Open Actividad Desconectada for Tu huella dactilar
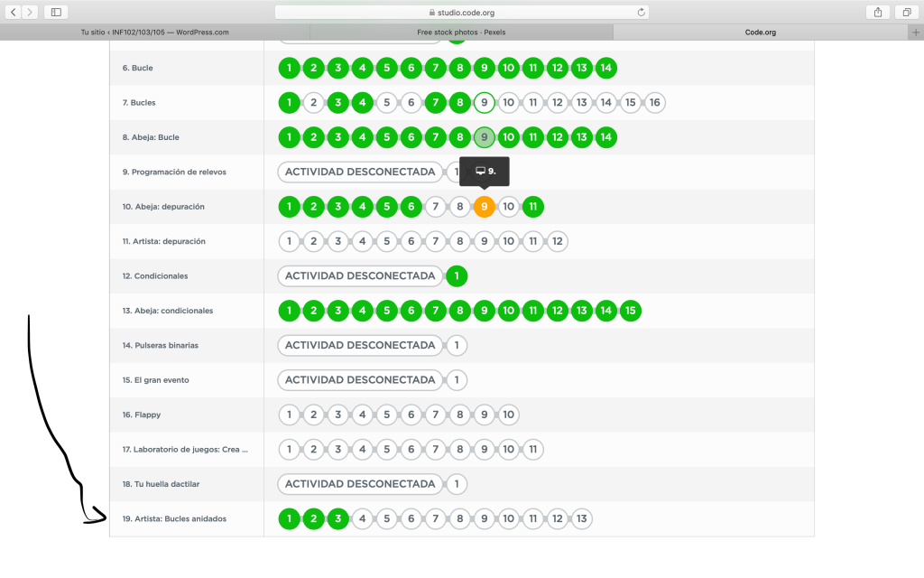This screenshot has height=578, width=924. (x=360, y=484)
